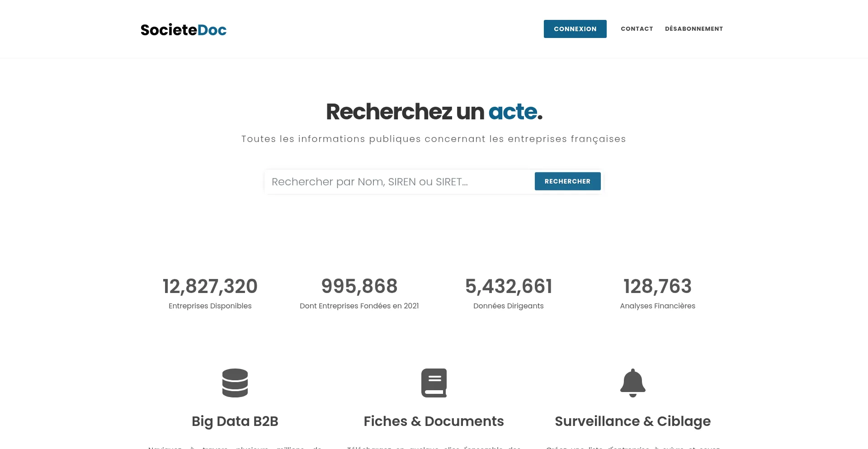Click the Recherchez un acte headline
Screen dimensions: 868x449
434,112
